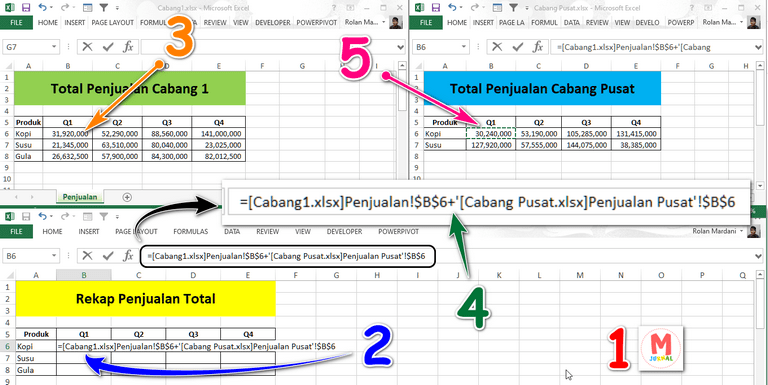Expand Name Box dropdown in bottom Rekap window
The image size is (768, 385).
point(54,256)
